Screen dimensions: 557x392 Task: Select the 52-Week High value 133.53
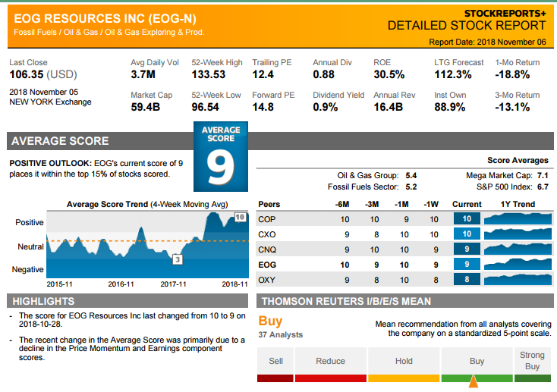(x=208, y=74)
